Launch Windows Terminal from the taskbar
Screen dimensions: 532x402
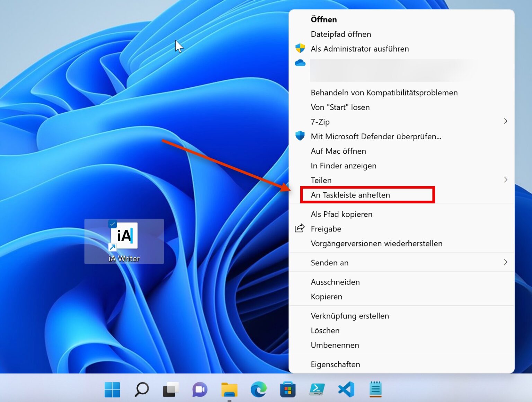(317, 389)
